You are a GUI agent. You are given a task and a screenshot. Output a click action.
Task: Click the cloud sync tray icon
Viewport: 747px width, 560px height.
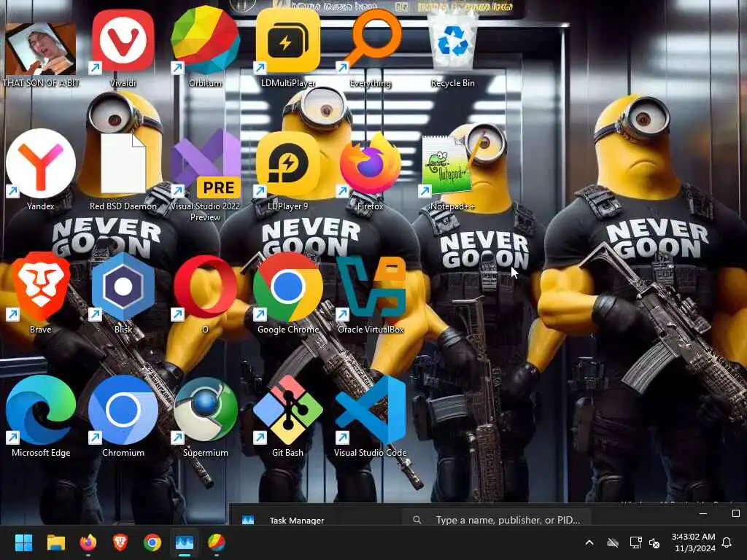pyautogui.click(x=613, y=542)
